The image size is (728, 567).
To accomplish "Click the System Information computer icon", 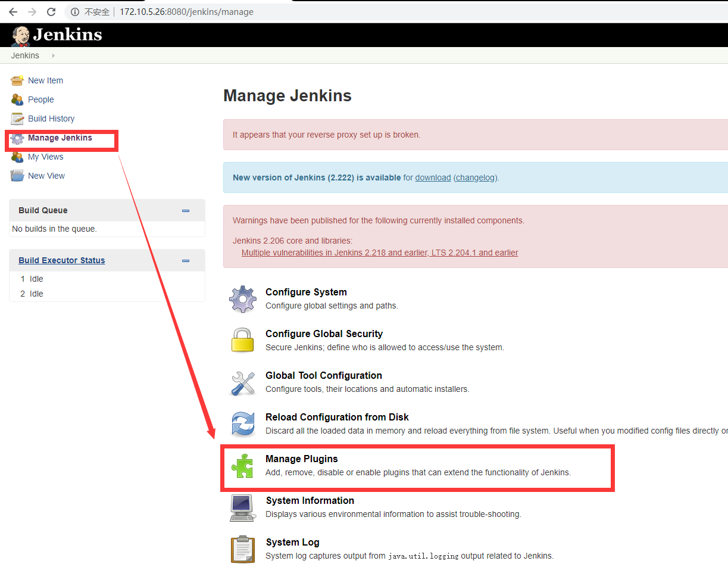I will pyautogui.click(x=243, y=507).
